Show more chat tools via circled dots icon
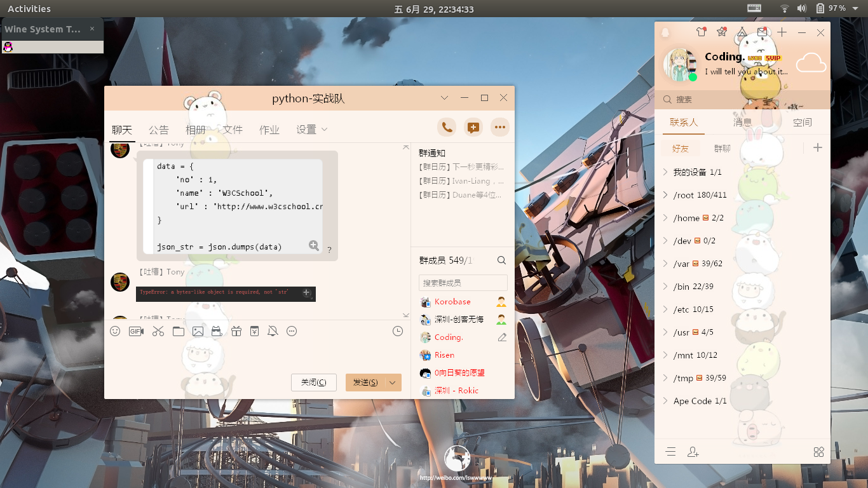868x488 pixels. click(x=292, y=331)
